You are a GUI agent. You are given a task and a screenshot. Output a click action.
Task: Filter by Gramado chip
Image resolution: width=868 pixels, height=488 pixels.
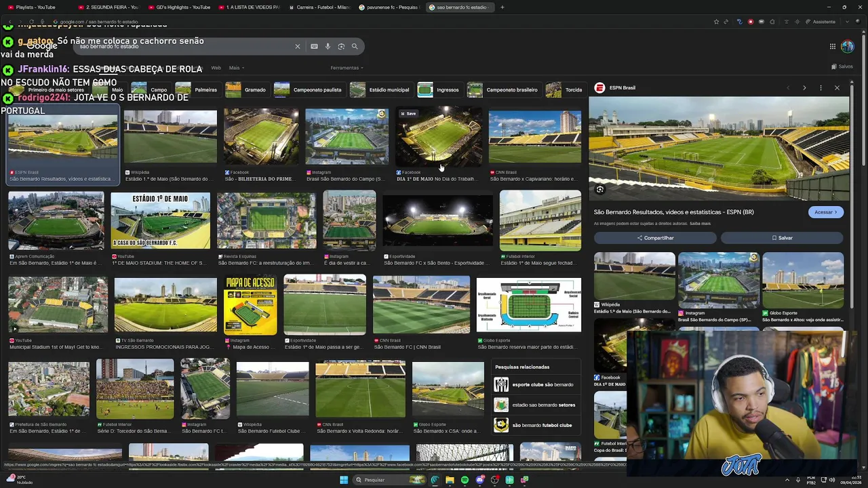coord(247,89)
